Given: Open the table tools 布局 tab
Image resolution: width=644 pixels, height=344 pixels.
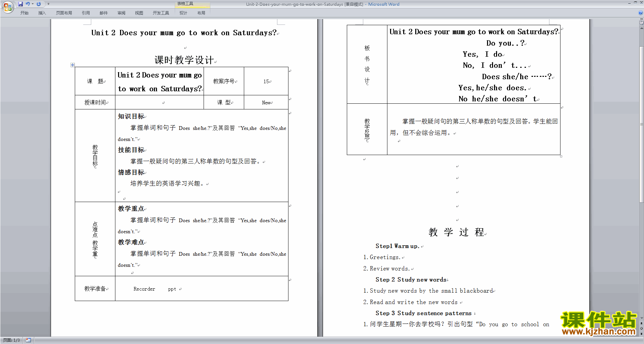Looking at the screenshot, I should click(x=201, y=13).
